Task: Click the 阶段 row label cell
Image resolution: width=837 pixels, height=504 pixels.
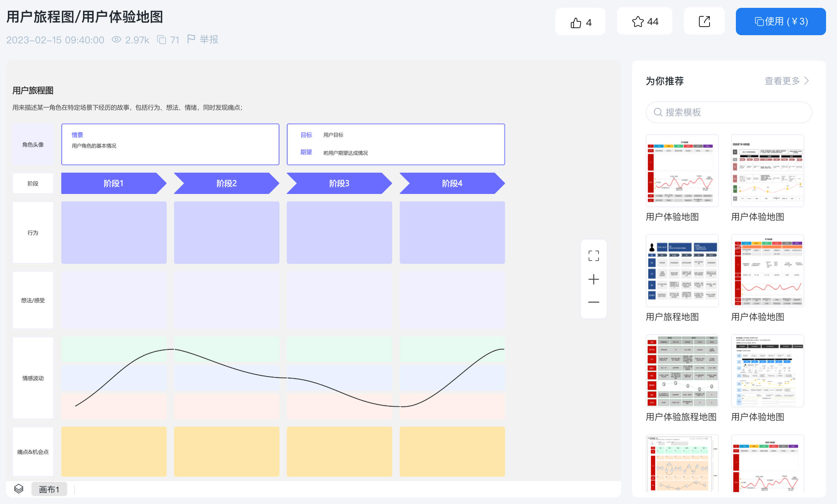Action: pyautogui.click(x=33, y=183)
